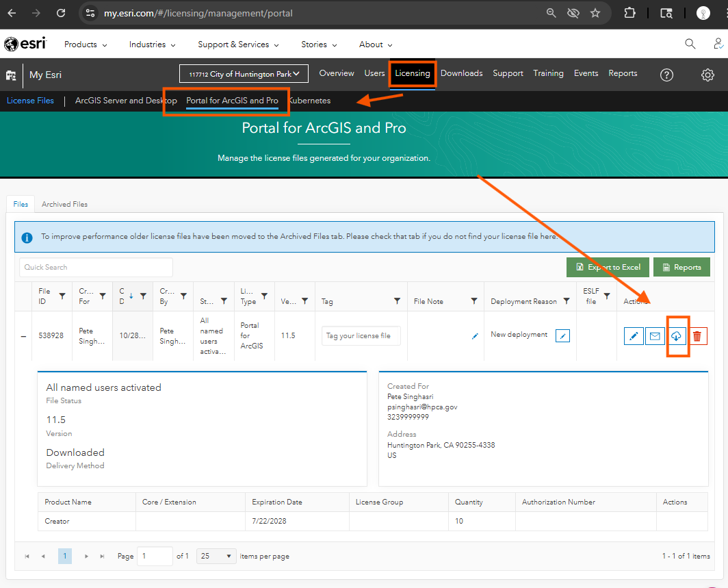Image resolution: width=728 pixels, height=588 pixels.
Task: Open the Tag column filter
Action: [x=397, y=301]
